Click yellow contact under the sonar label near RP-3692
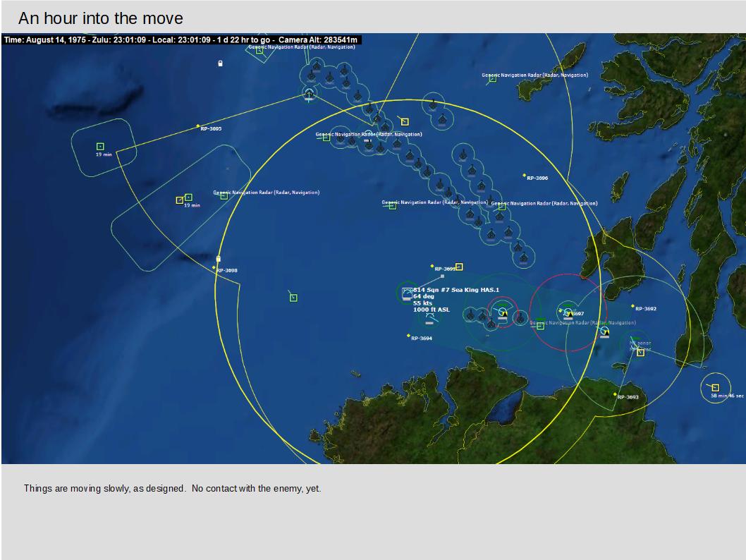 tap(640, 352)
